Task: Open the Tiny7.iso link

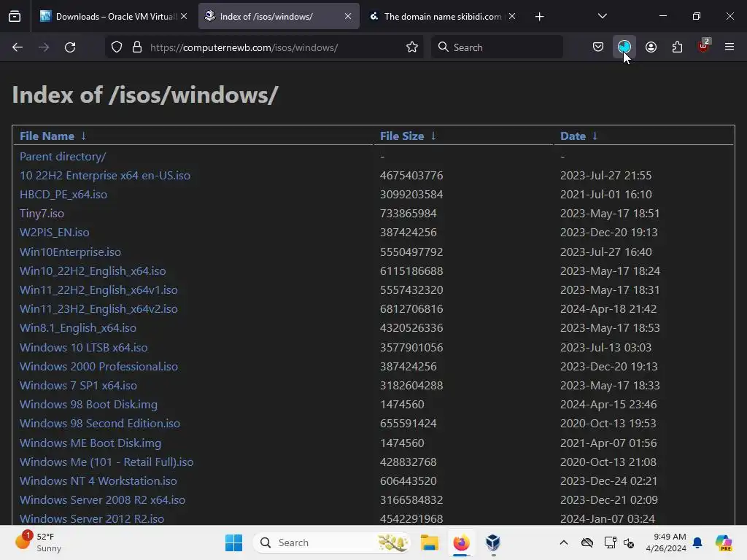Action: coord(42,214)
